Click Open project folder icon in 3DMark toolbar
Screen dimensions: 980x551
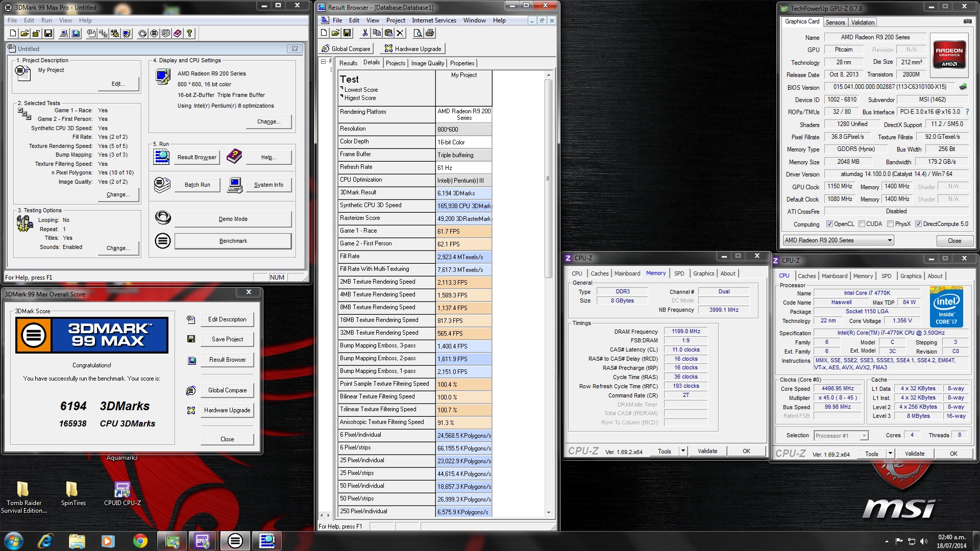point(24,33)
